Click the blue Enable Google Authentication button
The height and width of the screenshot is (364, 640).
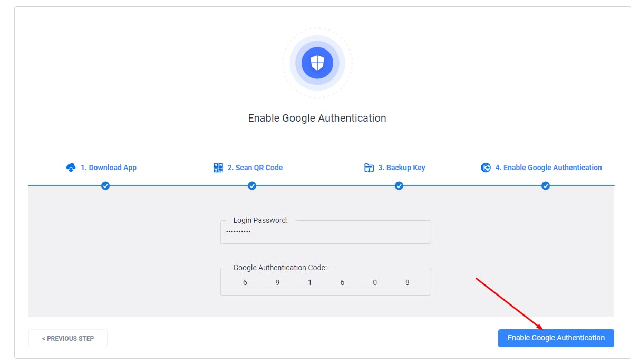tap(556, 338)
